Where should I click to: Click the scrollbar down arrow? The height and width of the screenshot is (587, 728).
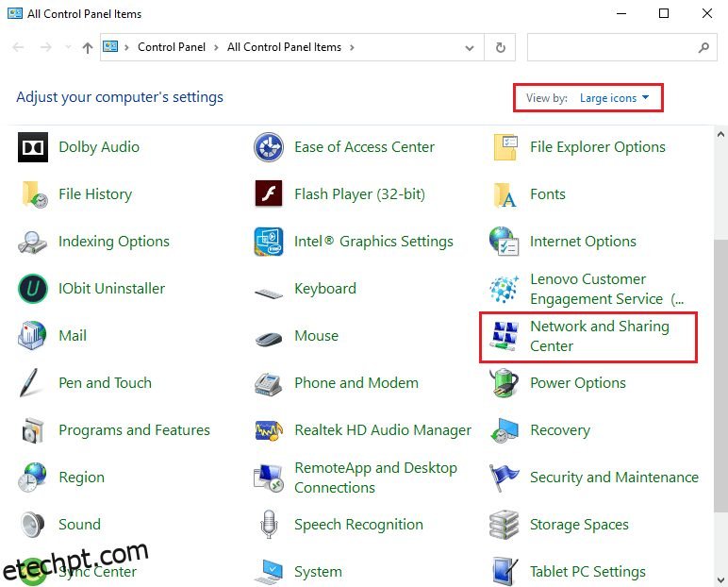point(720,579)
